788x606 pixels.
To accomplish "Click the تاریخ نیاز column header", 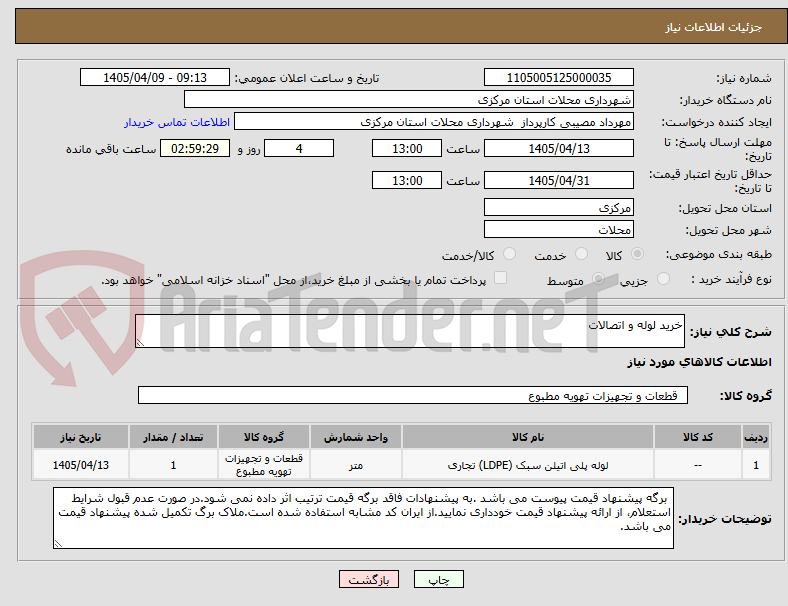I will (81, 437).
